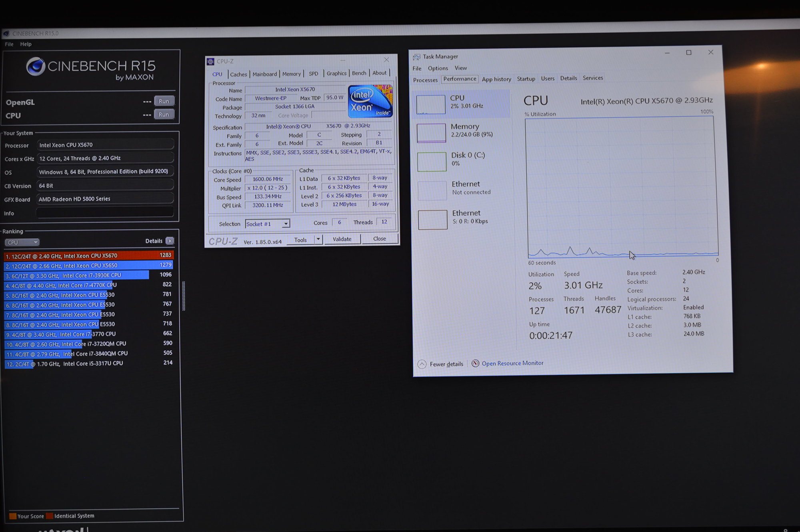This screenshot has width=800, height=532.
Task: Click the Fewer details chevron icon
Action: tap(422, 364)
